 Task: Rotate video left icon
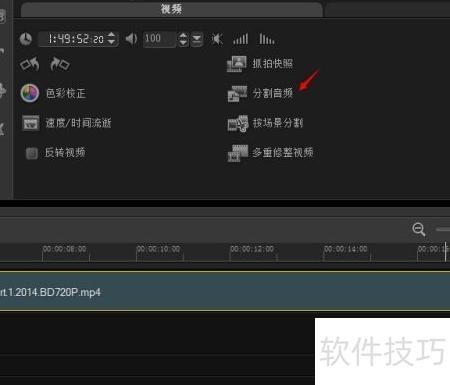click(30, 64)
